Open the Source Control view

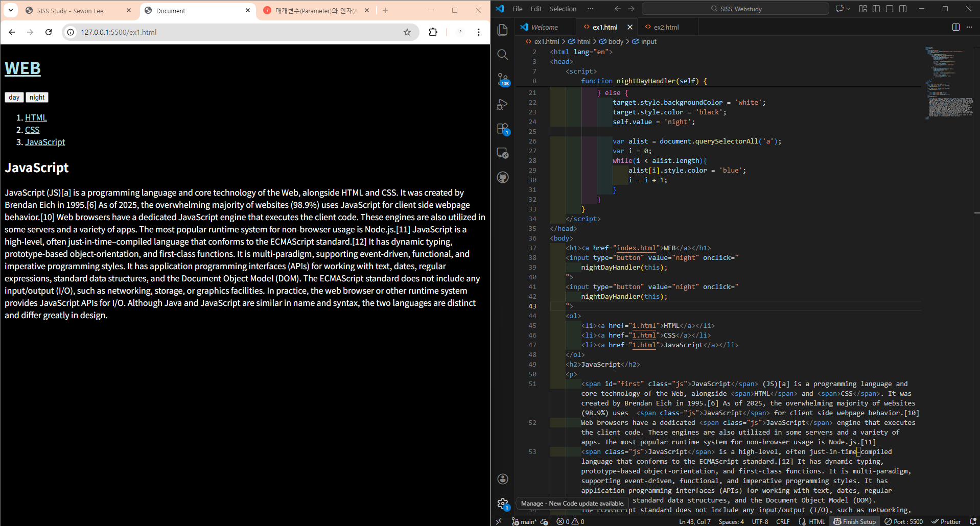503,79
